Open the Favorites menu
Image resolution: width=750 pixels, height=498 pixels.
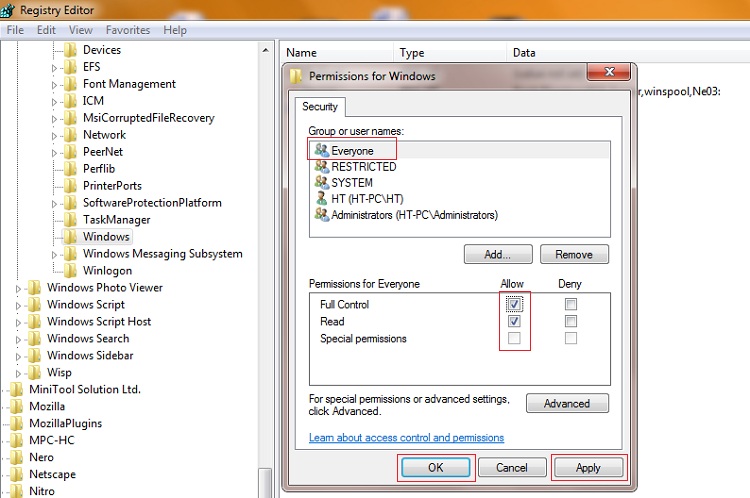point(127,30)
